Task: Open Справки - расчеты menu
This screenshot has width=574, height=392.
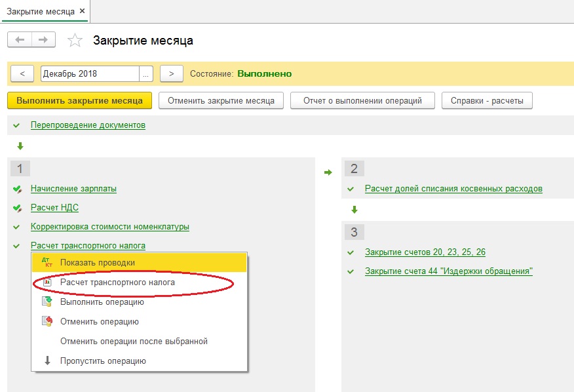Action: point(487,101)
